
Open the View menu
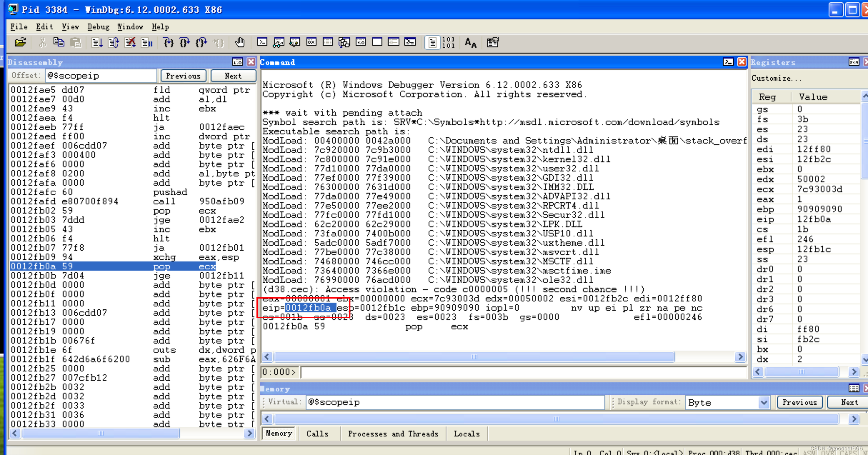[x=70, y=27]
